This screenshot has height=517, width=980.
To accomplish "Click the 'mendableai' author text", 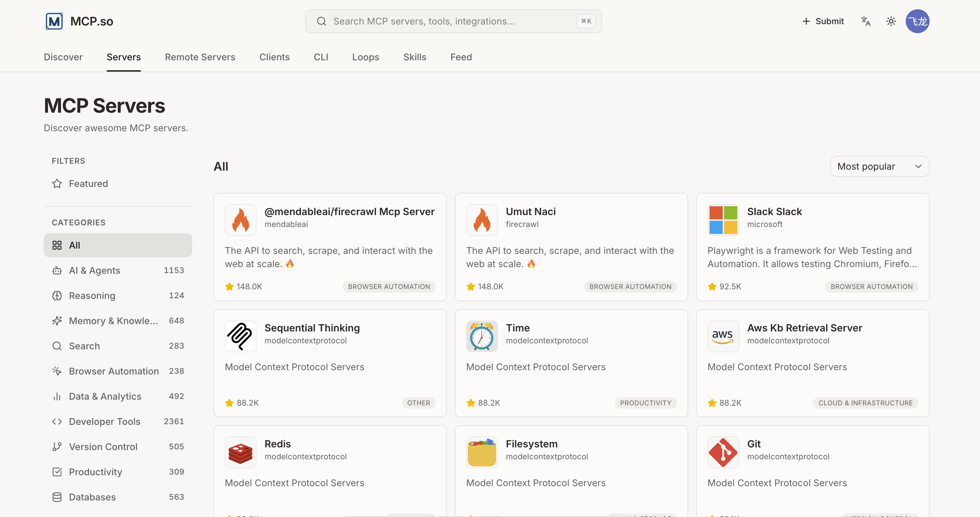I will tap(286, 224).
